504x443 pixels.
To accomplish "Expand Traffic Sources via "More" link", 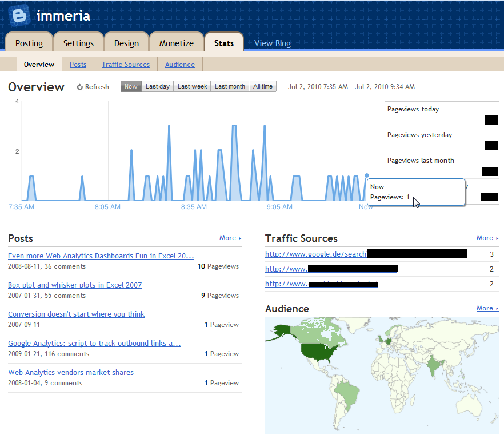I will coord(486,238).
